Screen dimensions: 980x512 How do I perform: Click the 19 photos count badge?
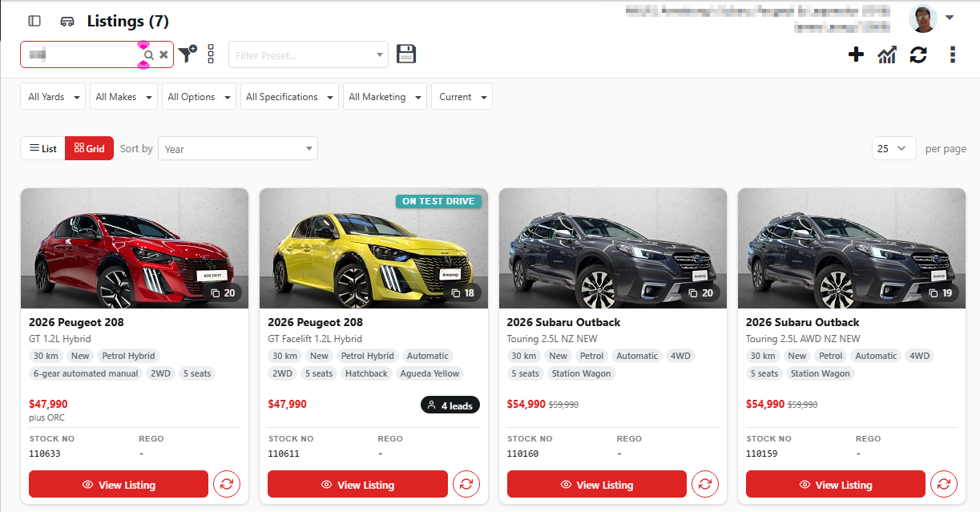click(x=941, y=293)
